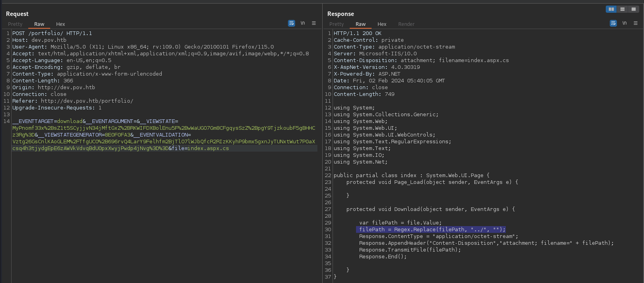Click the Content-Disposition response header line
The image size is (644, 283).
point(421,61)
